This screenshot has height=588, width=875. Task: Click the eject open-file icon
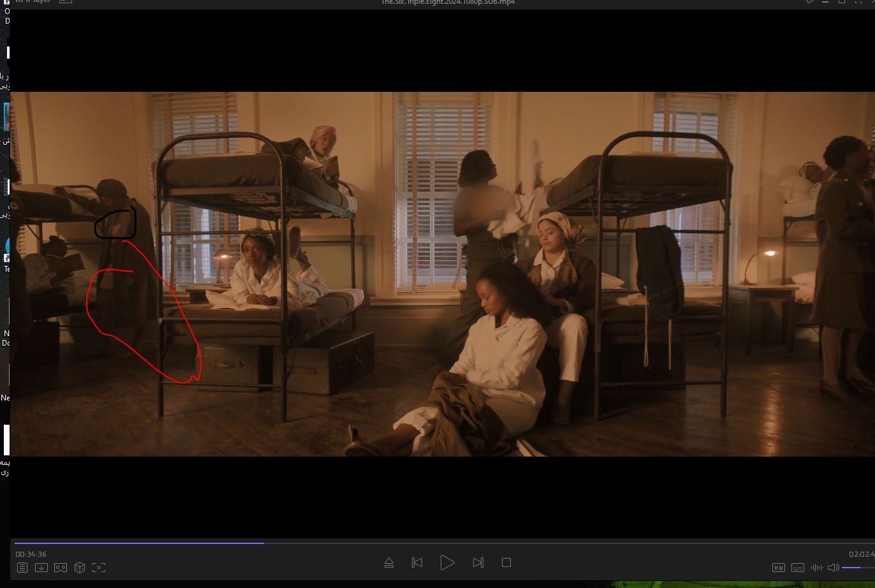389,562
